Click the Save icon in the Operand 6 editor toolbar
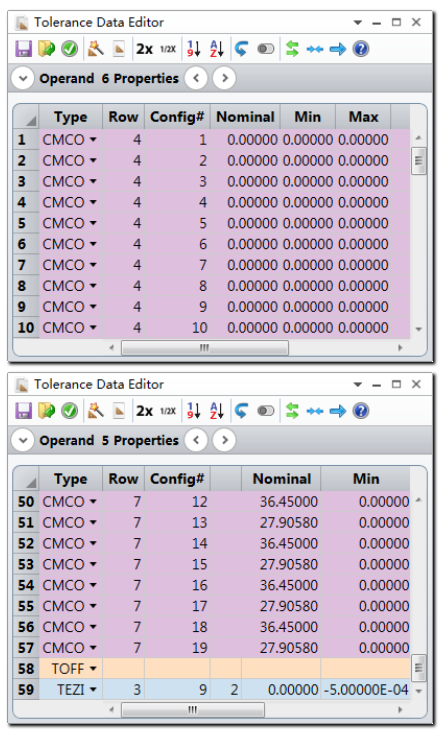The height and width of the screenshot is (735, 445). (x=23, y=49)
